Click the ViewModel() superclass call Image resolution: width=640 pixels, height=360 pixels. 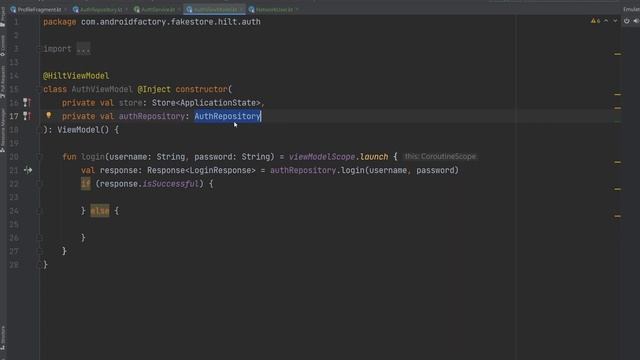pyautogui.click(x=83, y=130)
